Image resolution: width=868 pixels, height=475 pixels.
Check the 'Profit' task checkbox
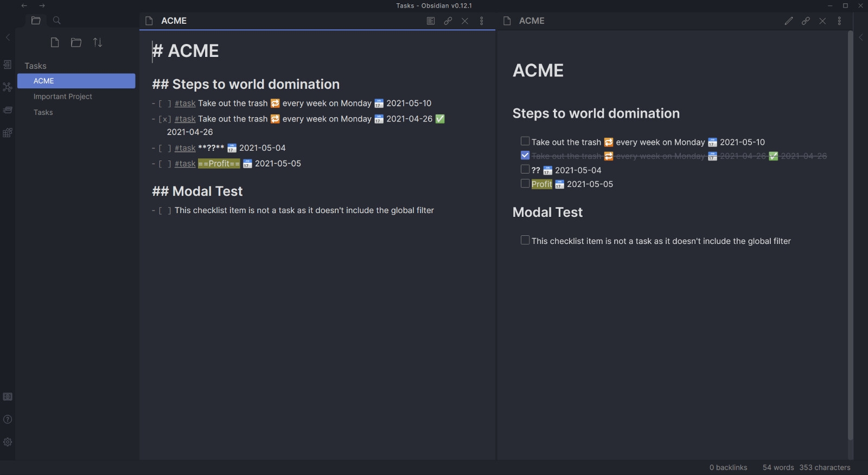point(525,183)
